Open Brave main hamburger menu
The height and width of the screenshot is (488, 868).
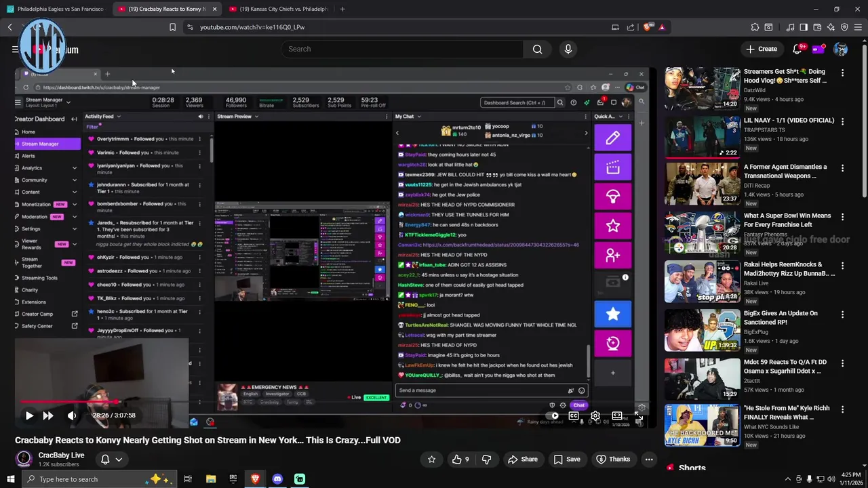859,27
